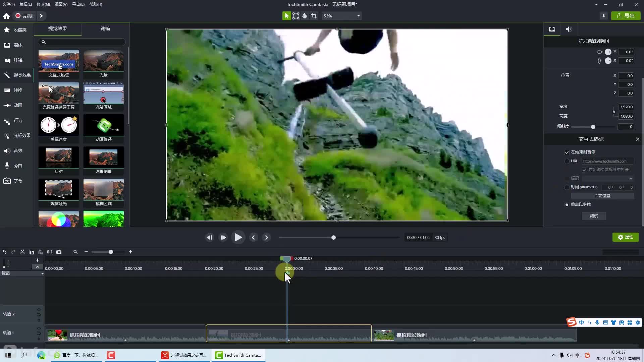Open the 修改(M) menu
This screenshot has width=644, height=362.
pos(43,4)
